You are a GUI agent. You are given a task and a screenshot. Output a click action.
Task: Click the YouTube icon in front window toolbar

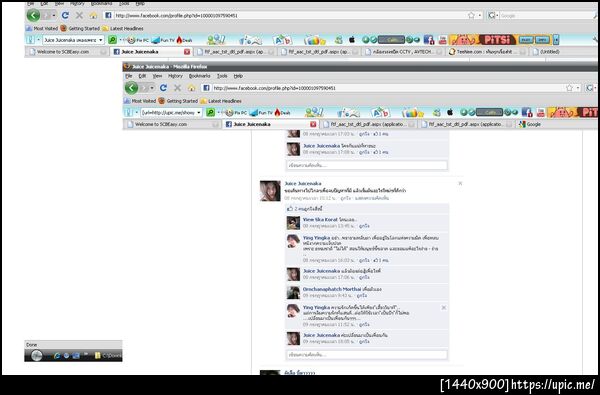[541, 112]
